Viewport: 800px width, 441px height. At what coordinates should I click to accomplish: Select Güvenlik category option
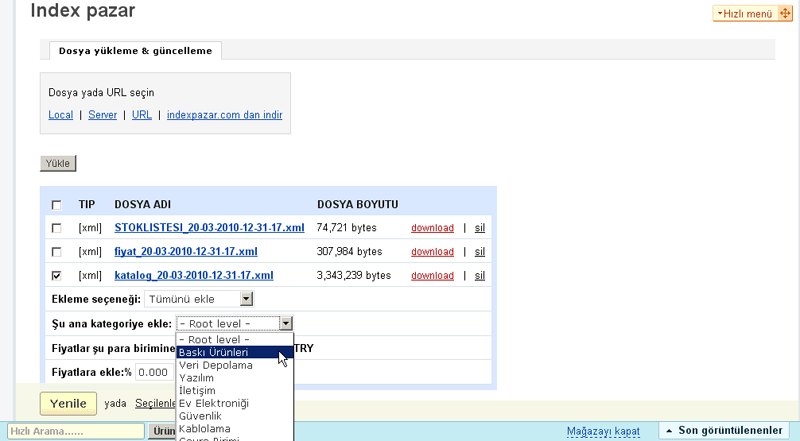point(235,416)
